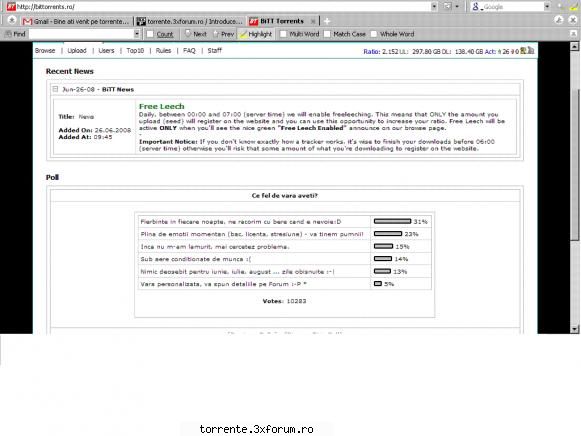Click the speed dial star button
Viewport: 581px width, 436px height.
coord(11,20)
